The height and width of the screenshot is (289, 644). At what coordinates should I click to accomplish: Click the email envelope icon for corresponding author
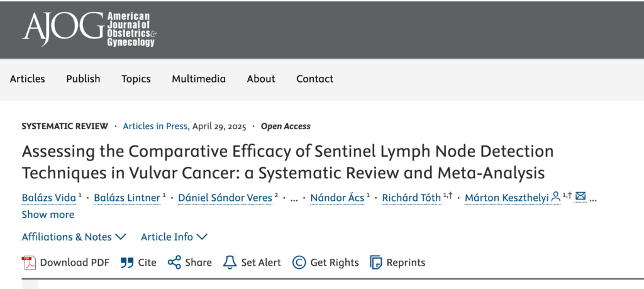(x=580, y=198)
